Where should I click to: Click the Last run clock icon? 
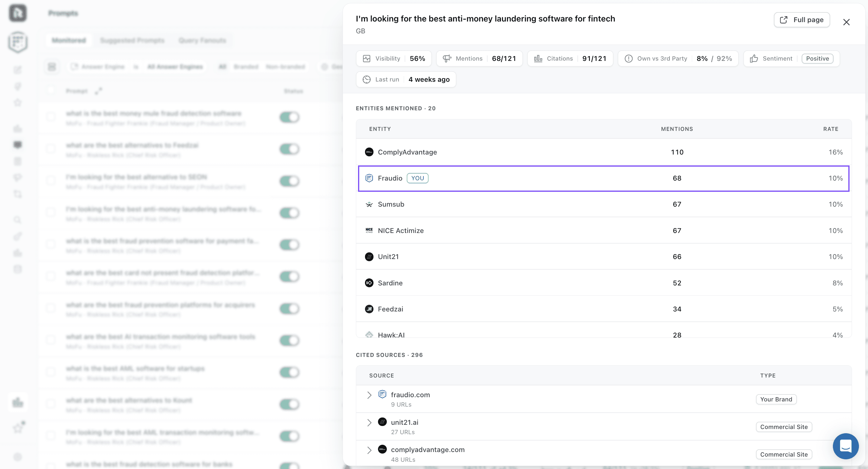(367, 80)
